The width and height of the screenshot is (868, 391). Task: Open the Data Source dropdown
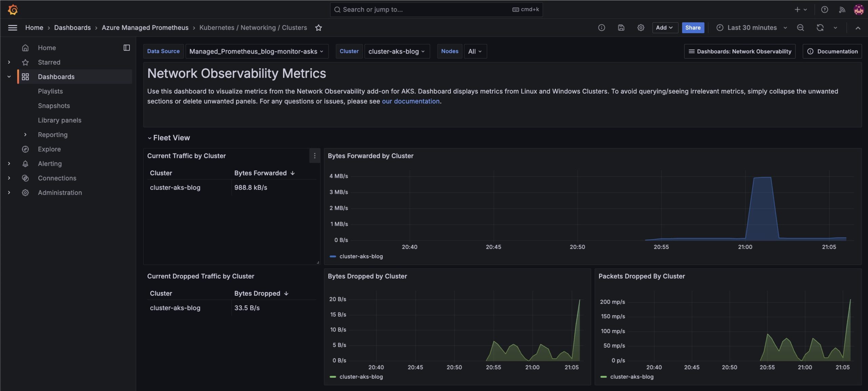click(x=257, y=52)
